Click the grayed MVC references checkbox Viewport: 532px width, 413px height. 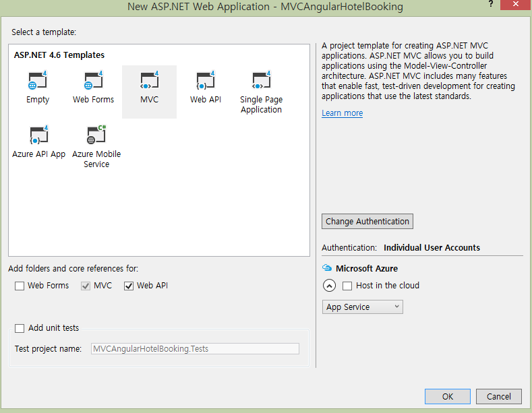pos(86,286)
